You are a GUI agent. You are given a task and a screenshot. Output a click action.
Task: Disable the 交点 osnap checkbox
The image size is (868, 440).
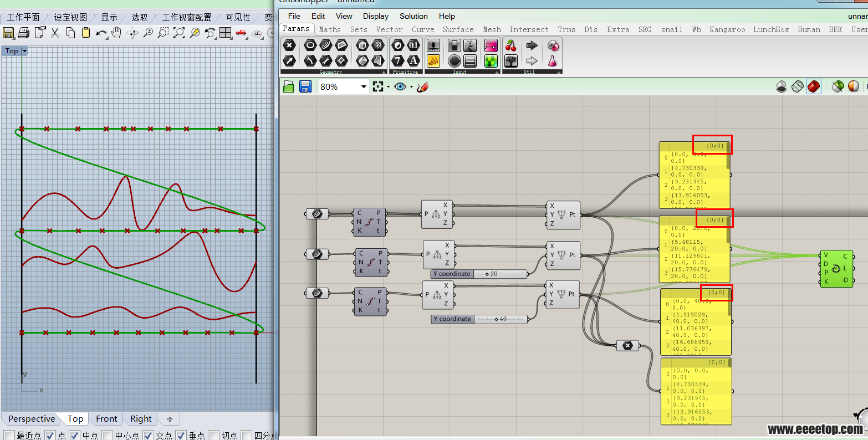(148, 436)
